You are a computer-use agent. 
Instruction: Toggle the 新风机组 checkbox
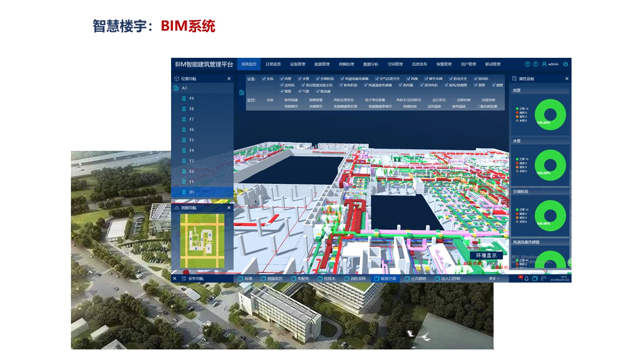342,85
